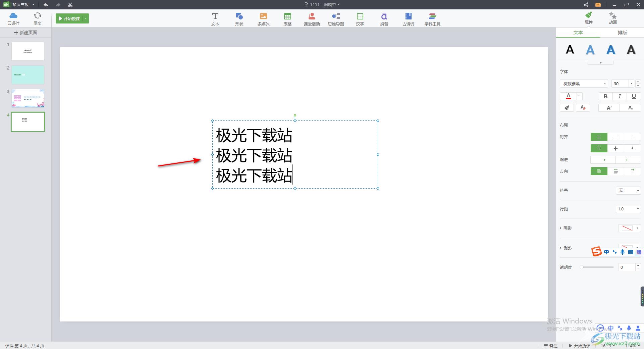The height and width of the screenshot is (349, 644).
Task: Open the 云课件 cloud courseware icon
Action: (13, 18)
